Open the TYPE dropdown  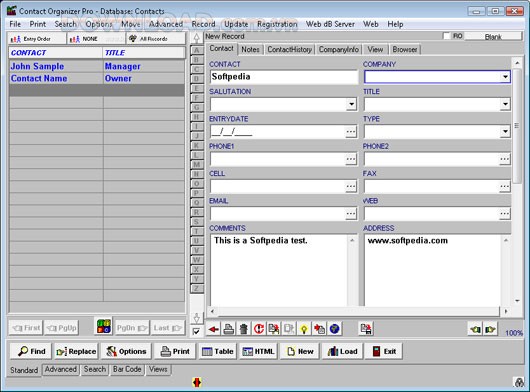click(x=505, y=131)
